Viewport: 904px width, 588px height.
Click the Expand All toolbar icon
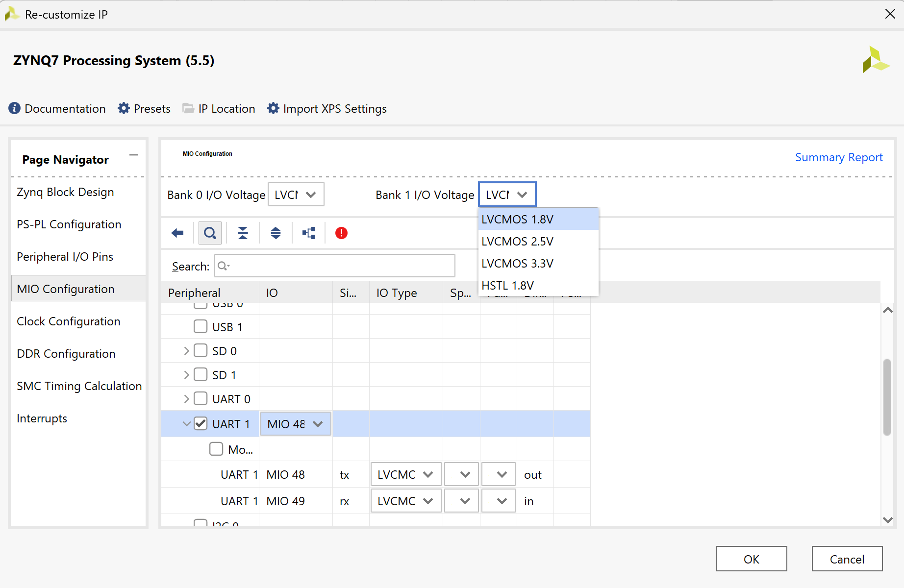click(x=276, y=233)
